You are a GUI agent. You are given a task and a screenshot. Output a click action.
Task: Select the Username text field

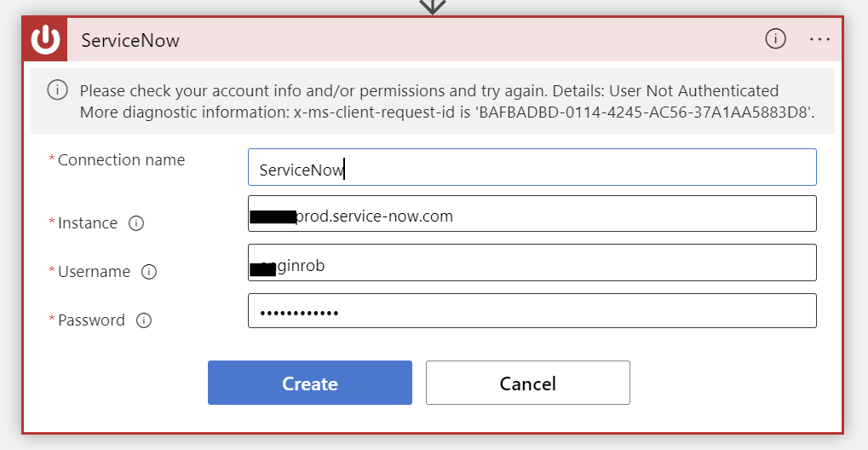click(532, 262)
